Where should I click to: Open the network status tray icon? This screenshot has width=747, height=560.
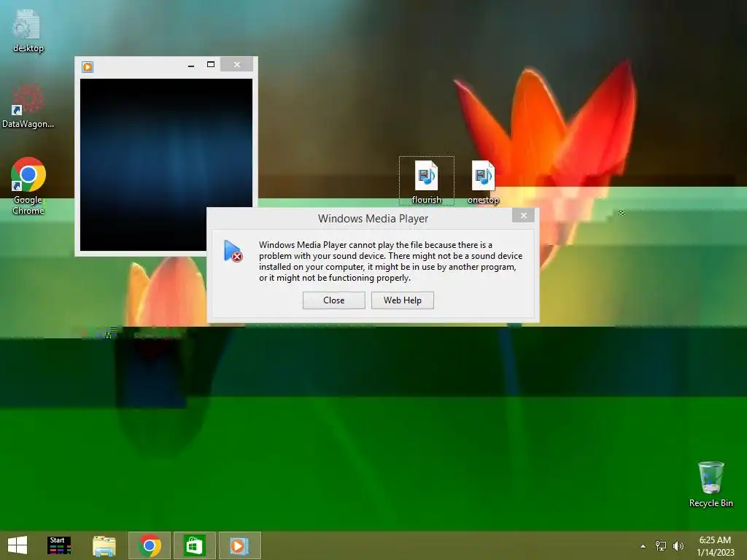(661, 545)
